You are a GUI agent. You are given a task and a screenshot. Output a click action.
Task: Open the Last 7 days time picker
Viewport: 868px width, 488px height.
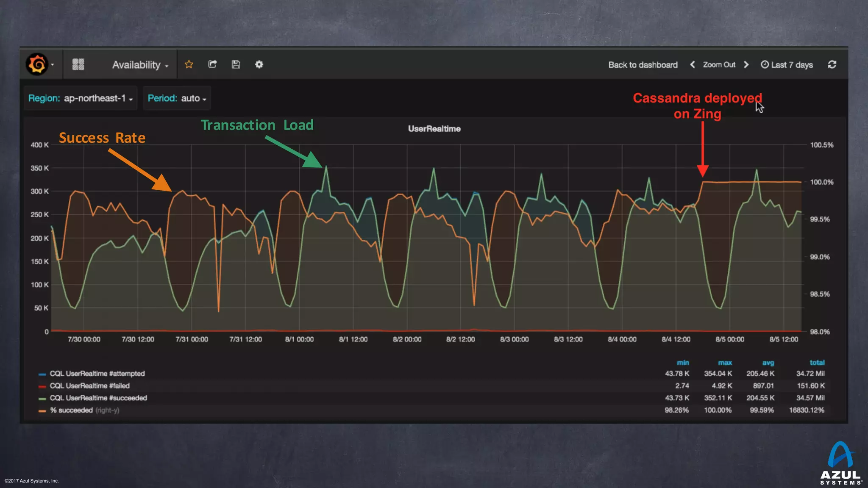pos(787,65)
